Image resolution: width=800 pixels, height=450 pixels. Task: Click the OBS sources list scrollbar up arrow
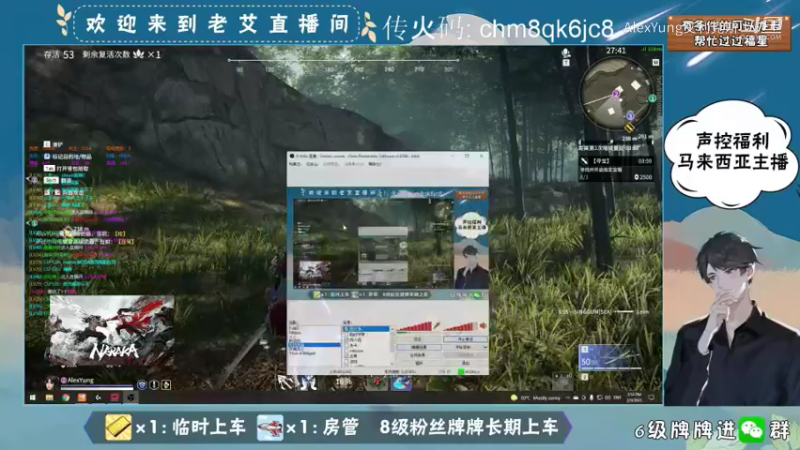(x=392, y=329)
